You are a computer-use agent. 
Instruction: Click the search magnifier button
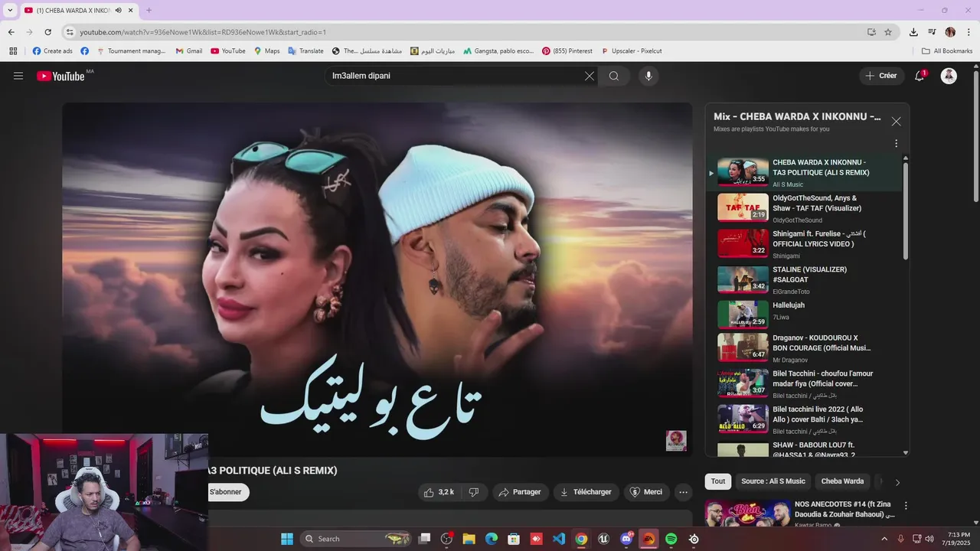614,76
